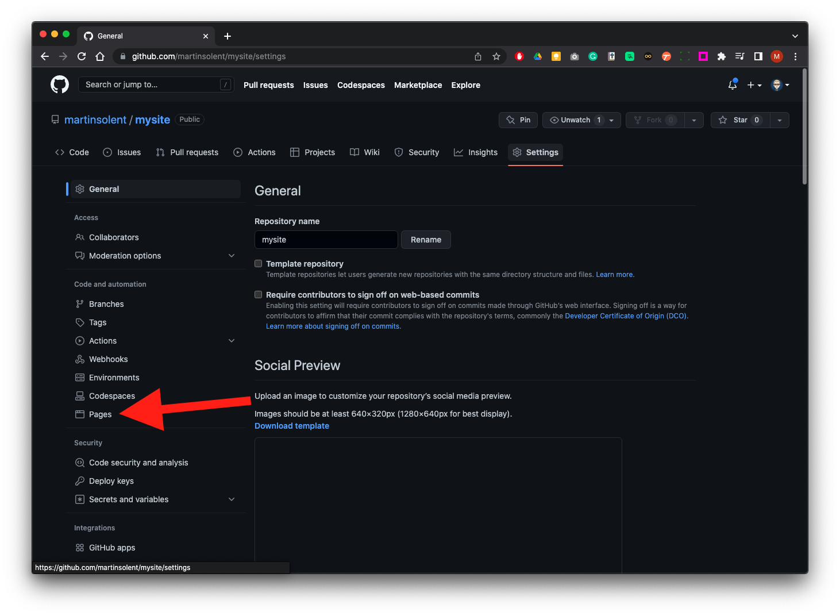Open the browser Extensions puzzle icon
The height and width of the screenshot is (616, 840).
pos(722,56)
